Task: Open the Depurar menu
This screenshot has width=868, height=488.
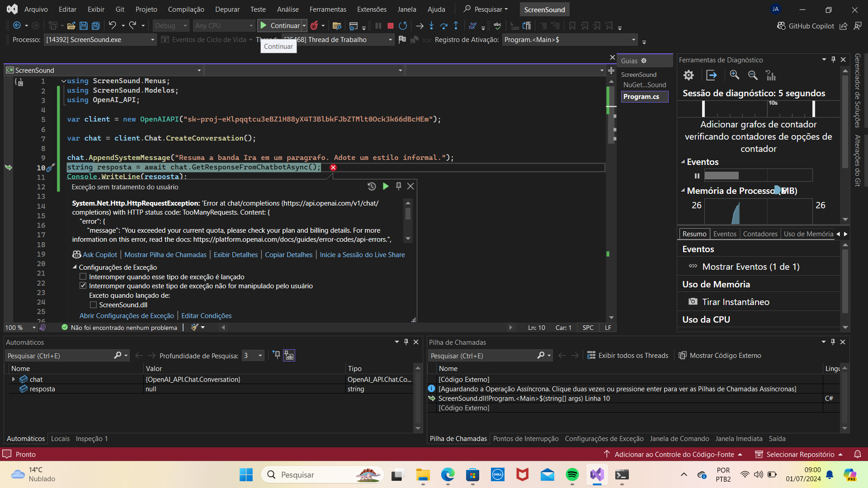Action: (227, 9)
